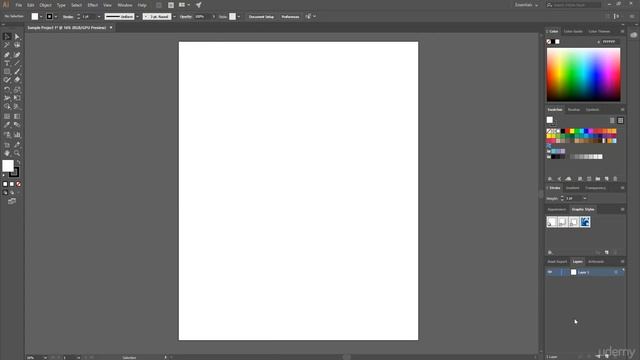Swap fill and stroke colors
Viewport: 640px width, 360px height.
point(18,162)
